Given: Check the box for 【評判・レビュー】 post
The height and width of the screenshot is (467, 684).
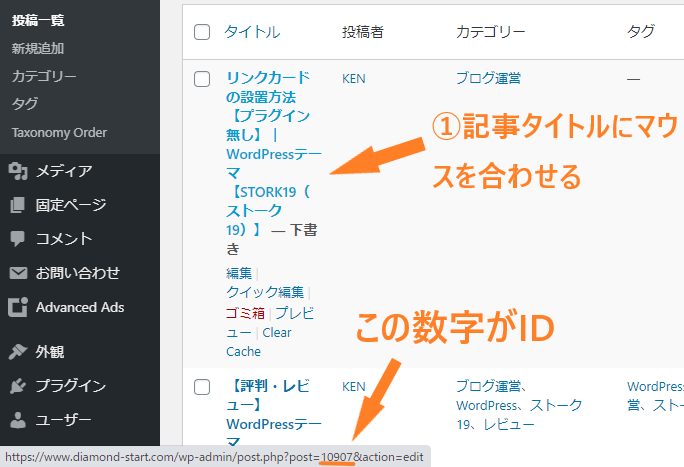Looking at the screenshot, I should pyautogui.click(x=202, y=387).
